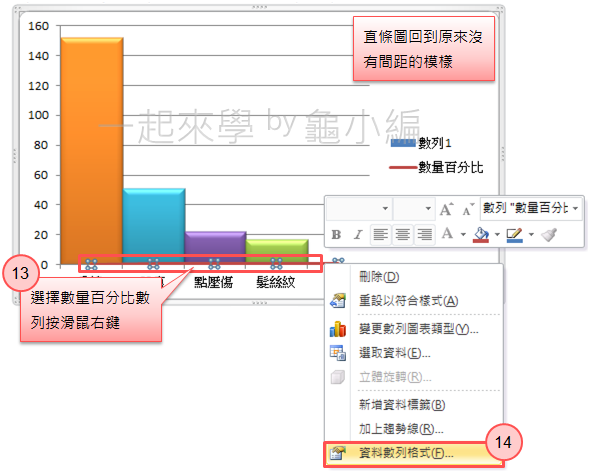This screenshot has width=591, height=474.
Task: Apply font color with the A icon
Action: tap(447, 234)
